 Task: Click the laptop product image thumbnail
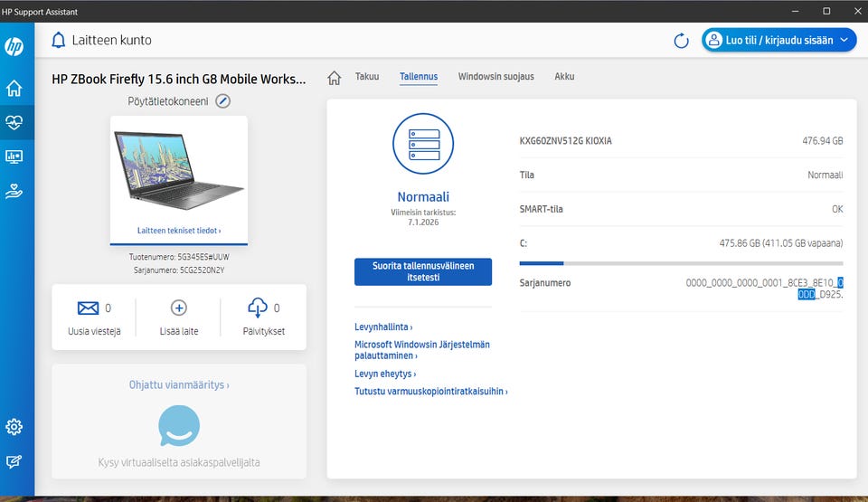(179, 171)
